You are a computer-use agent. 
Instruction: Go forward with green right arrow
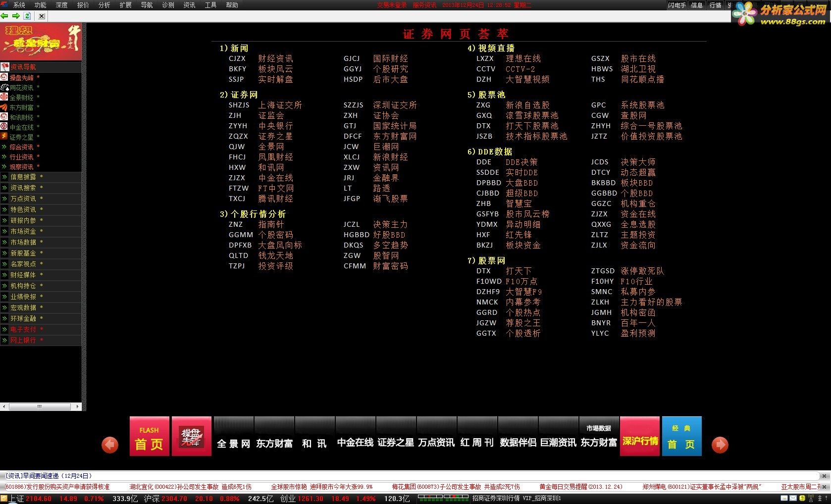click(16, 16)
